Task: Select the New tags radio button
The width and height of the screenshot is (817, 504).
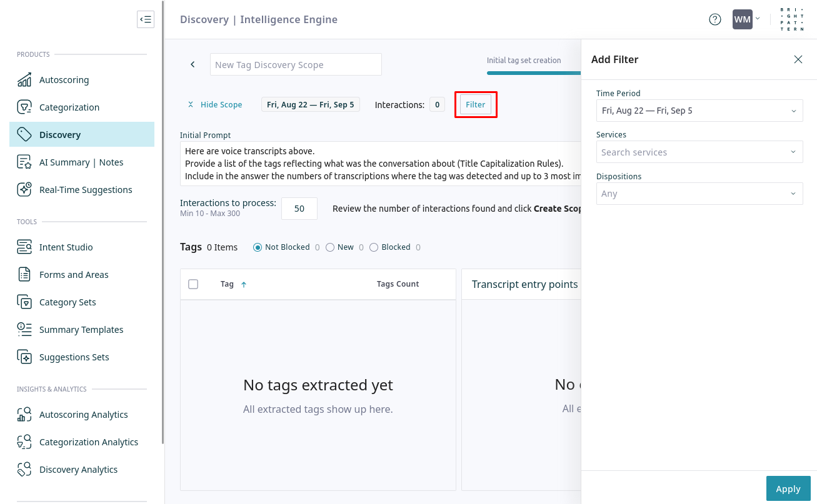Action: click(x=330, y=247)
